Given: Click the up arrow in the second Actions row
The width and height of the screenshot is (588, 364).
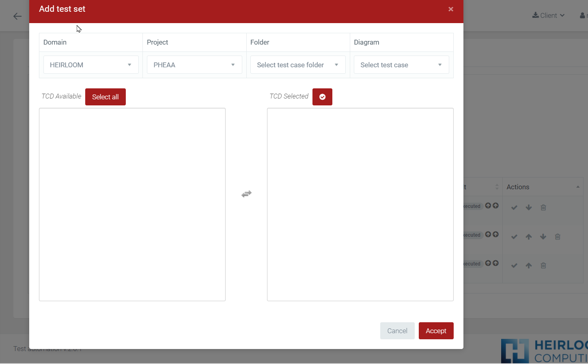Looking at the screenshot, I should [528, 237].
